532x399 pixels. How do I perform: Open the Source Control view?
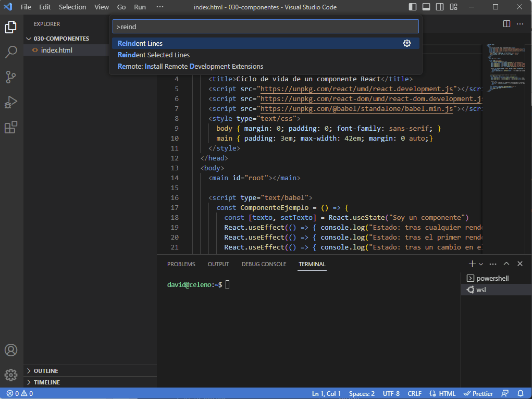coord(11,77)
